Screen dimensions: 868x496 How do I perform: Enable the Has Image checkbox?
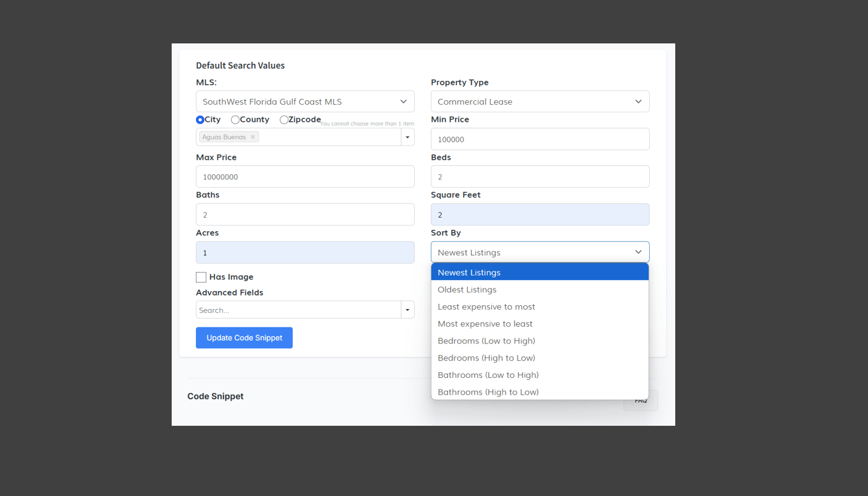coord(201,277)
